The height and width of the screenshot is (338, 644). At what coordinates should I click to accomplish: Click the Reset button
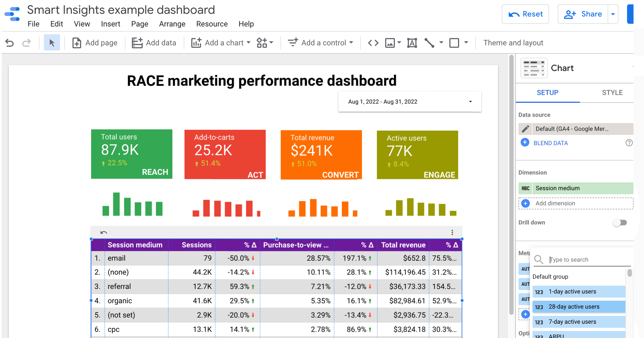coord(525,14)
